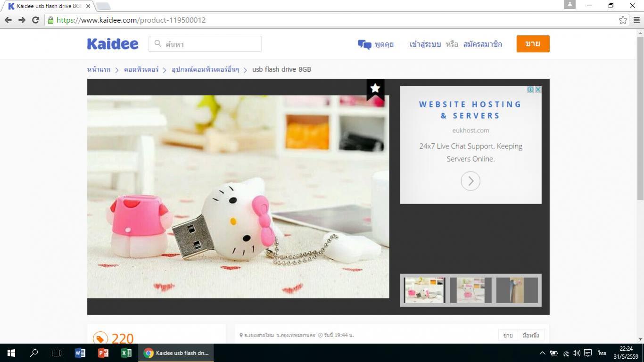Open the Action Center notifications icon
Image resolution: width=644 pixels, height=362 pixels.
588,353
